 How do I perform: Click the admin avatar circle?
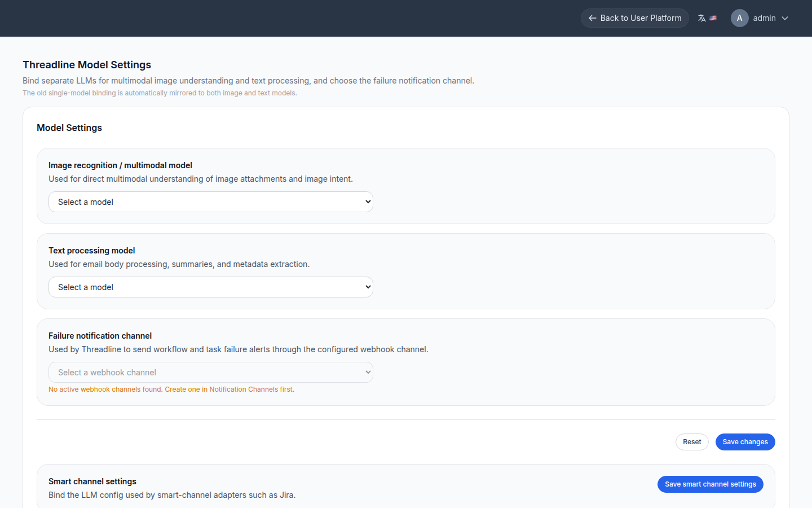(x=739, y=18)
